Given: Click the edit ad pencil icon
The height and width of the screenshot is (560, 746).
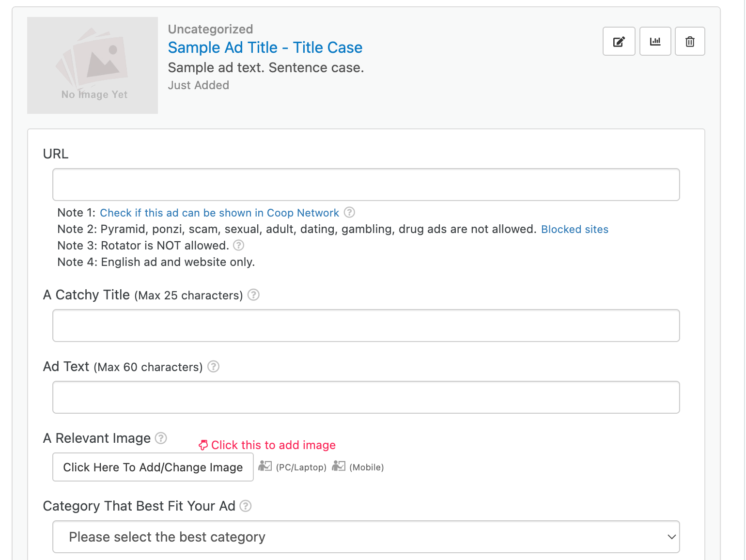Looking at the screenshot, I should (x=619, y=42).
